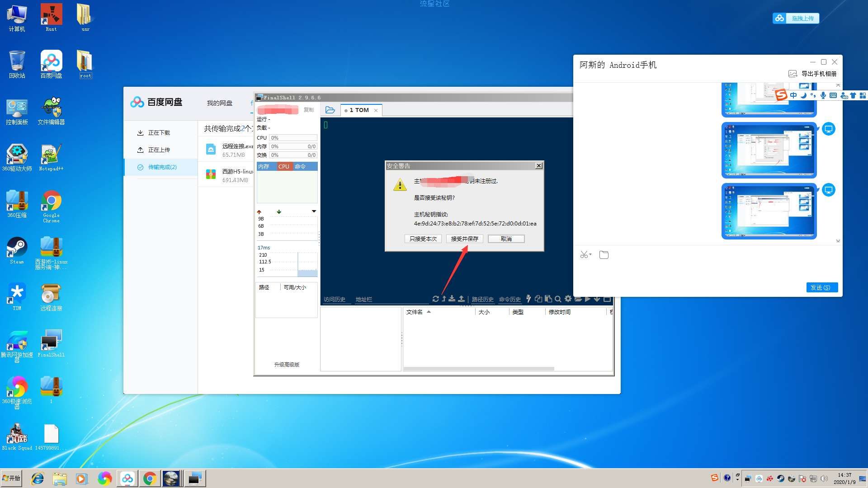
Task: Open Internet Explorer from the taskbar
Action: 38,479
